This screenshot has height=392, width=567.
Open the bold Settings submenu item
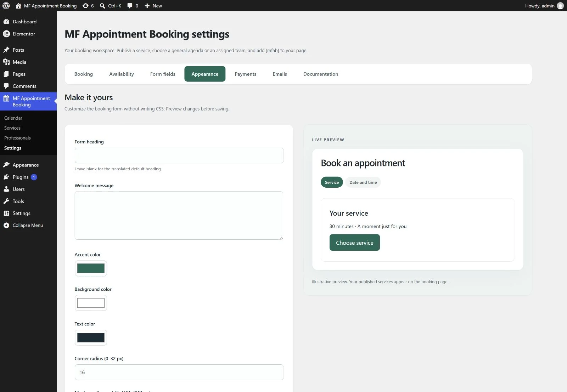pyautogui.click(x=13, y=148)
